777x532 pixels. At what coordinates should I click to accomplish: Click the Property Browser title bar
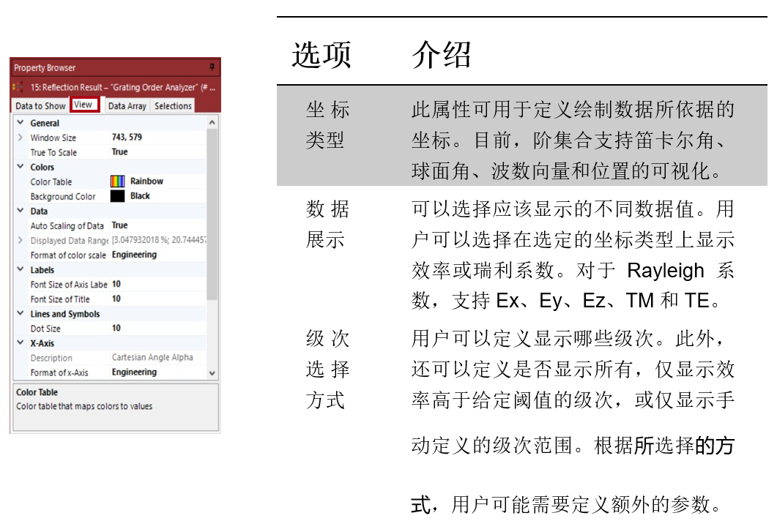click(115, 67)
